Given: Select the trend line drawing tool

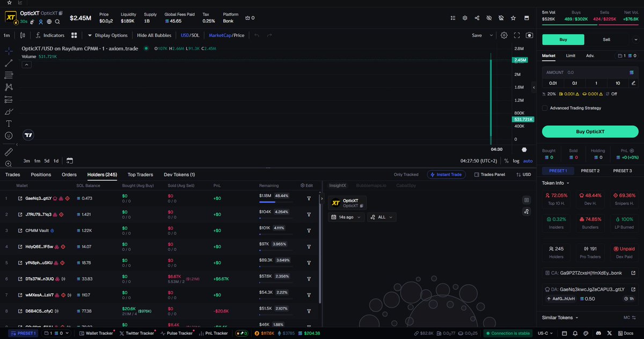Looking at the screenshot, I should 9,63.
